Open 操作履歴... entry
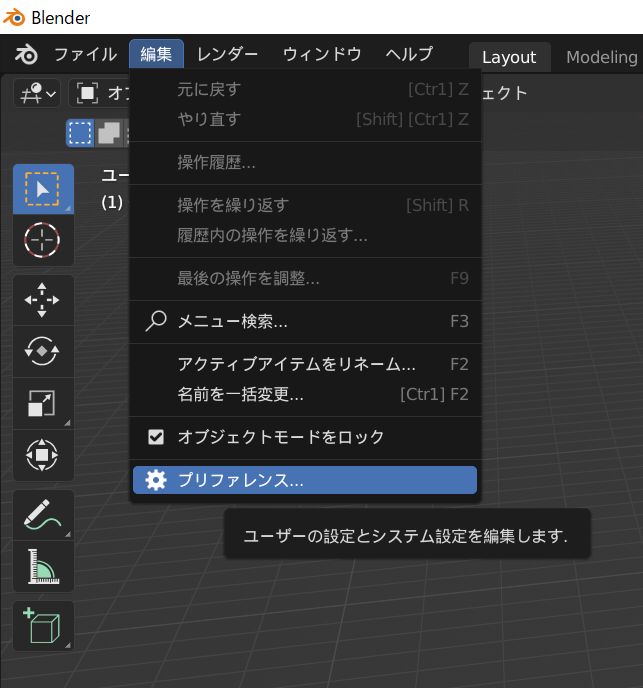The height and width of the screenshot is (688, 643). pyautogui.click(x=305, y=163)
